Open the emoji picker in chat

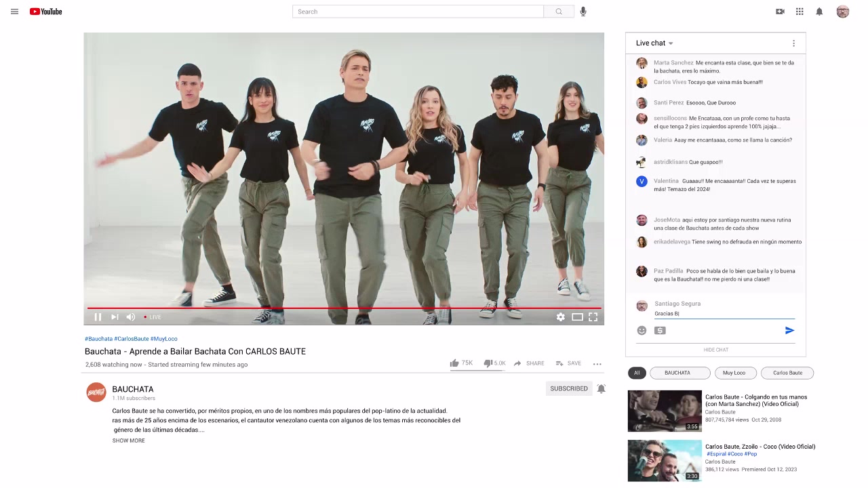(x=642, y=330)
